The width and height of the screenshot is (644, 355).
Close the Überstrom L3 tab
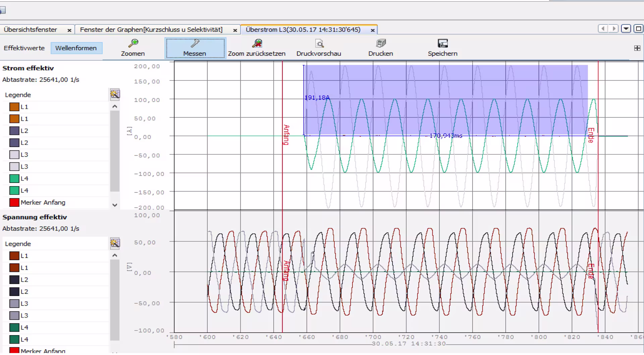[372, 30]
